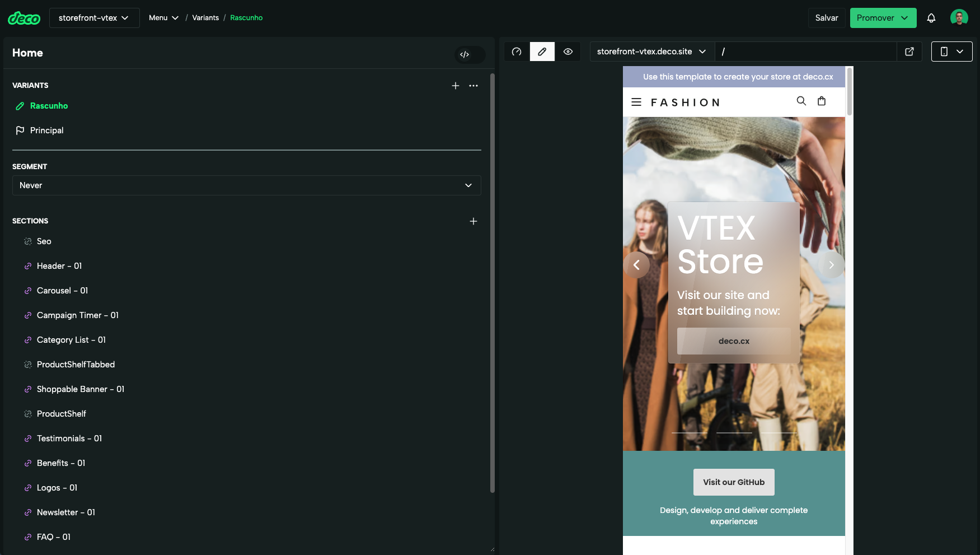This screenshot has height=555, width=980.
Task: Click icon beside Seo section
Action: coord(28,241)
